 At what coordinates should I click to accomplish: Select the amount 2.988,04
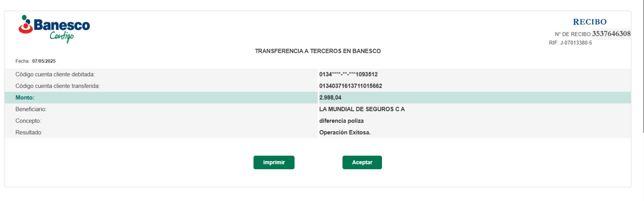(330, 98)
